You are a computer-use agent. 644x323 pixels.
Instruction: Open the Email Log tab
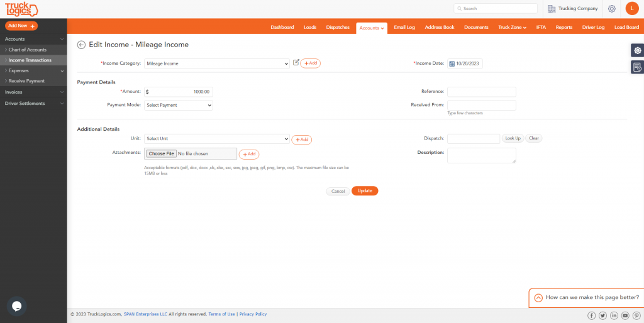tap(404, 28)
